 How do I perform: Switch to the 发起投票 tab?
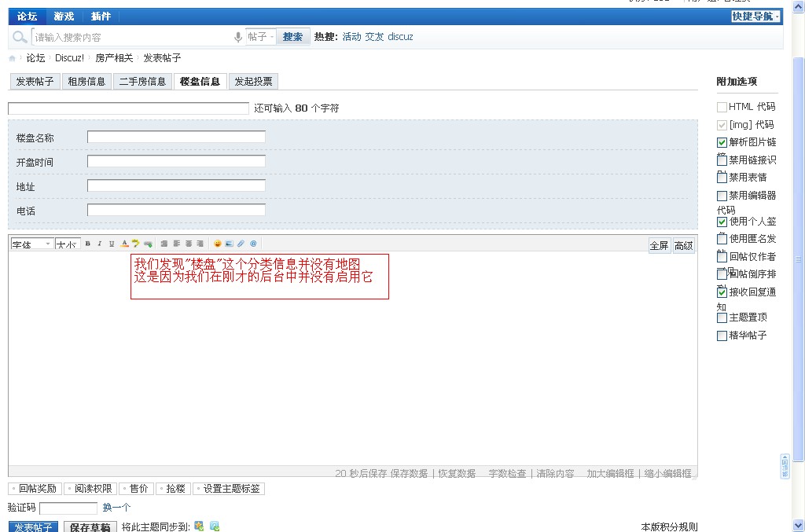pos(254,82)
